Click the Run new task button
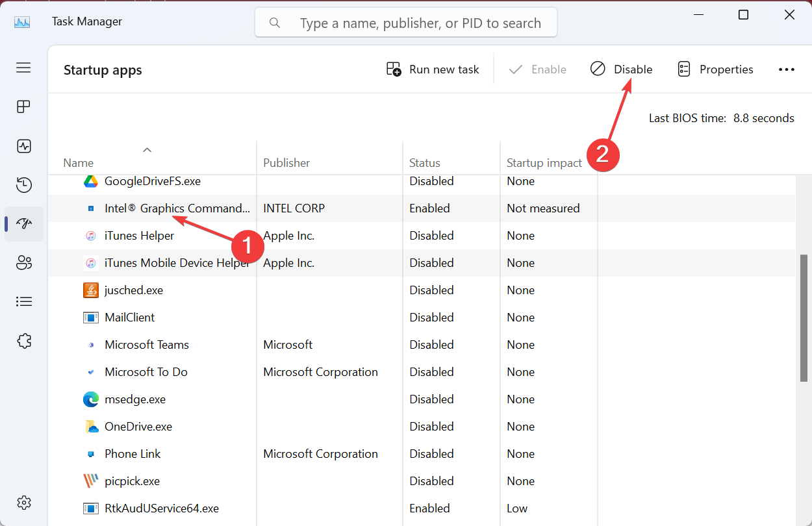The width and height of the screenshot is (812, 526). click(x=433, y=69)
